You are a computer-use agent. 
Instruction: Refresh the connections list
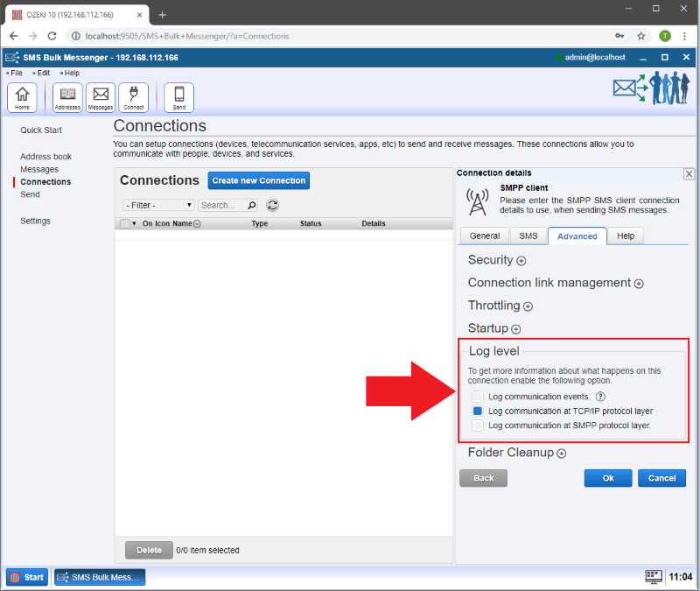click(x=273, y=205)
